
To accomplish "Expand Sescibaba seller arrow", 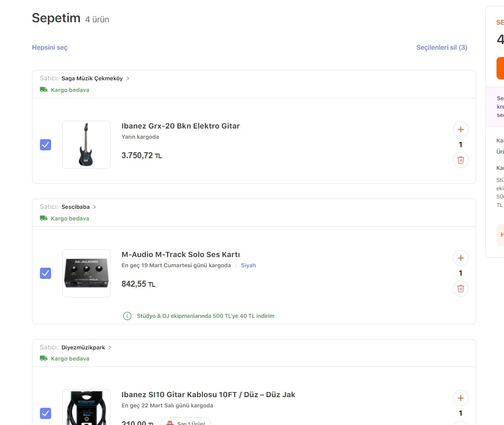I will click(x=95, y=207).
